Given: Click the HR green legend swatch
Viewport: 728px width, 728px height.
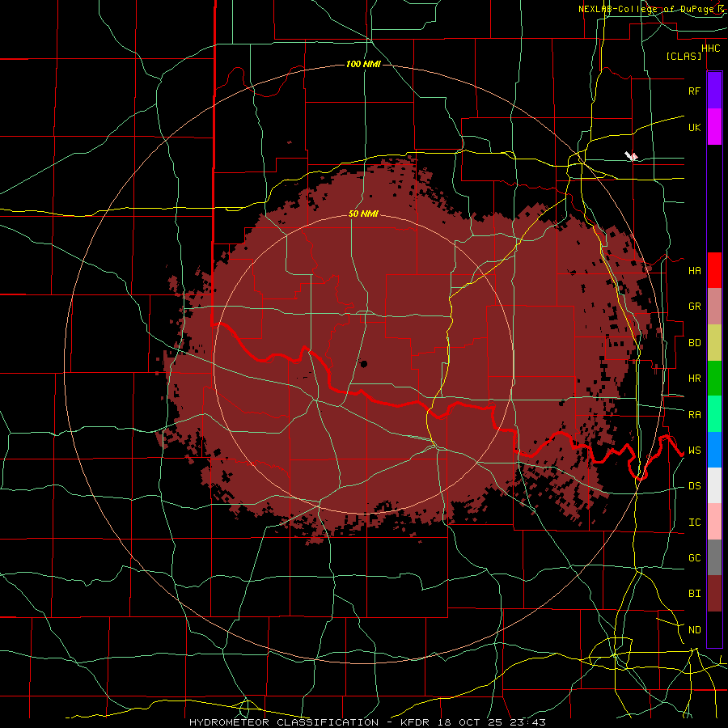Looking at the screenshot, I should 714,378.
